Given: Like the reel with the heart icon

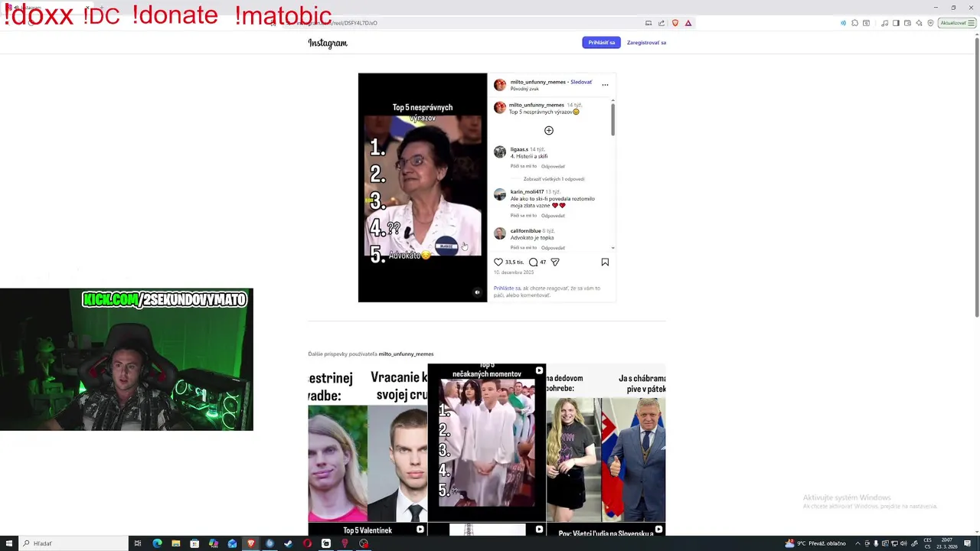Looking at the screenshot, I should (498, 262).
